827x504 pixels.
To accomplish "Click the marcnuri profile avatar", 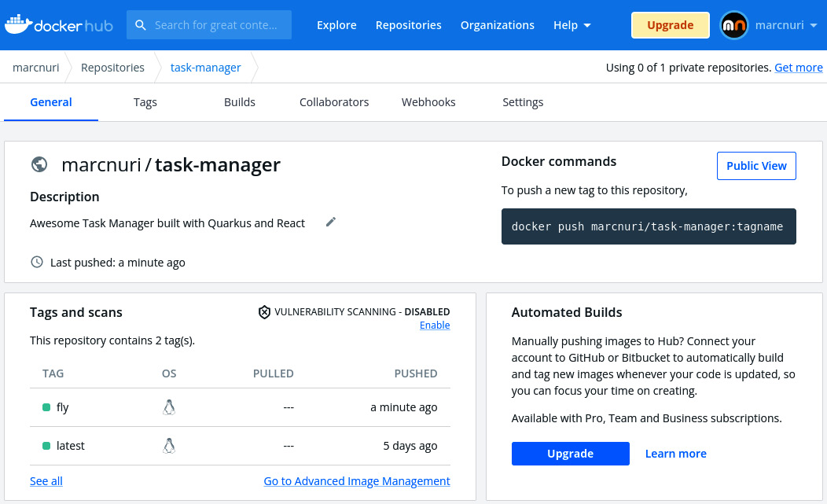I will (x=733, y=24).
